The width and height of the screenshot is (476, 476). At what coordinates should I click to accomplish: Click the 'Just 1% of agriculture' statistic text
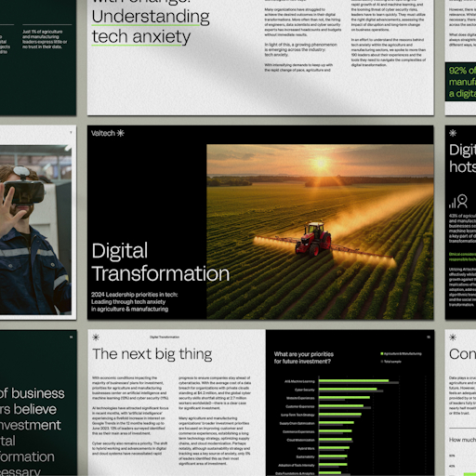(x=45, y=39)
